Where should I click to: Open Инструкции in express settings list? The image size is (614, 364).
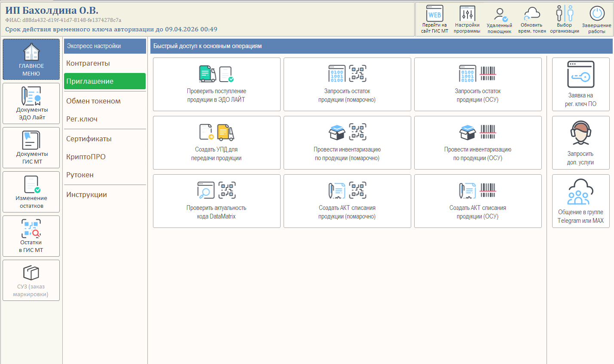click(86, 194)
